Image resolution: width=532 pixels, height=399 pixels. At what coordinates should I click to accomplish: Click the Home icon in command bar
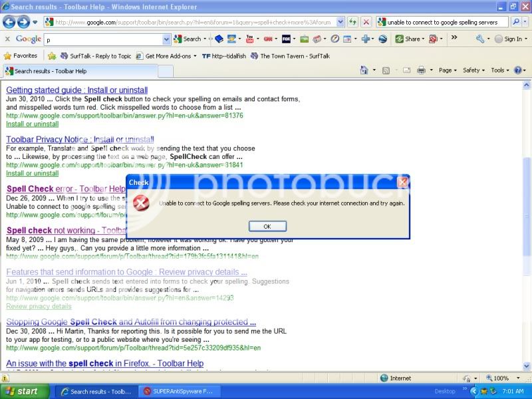tap(364, 70)
